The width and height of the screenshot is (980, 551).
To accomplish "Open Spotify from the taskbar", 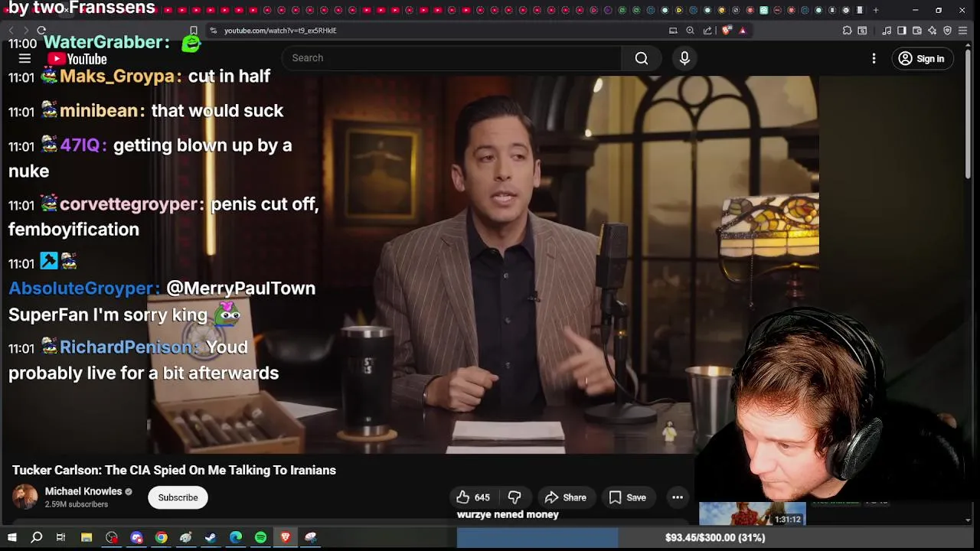I will point(260,538).
